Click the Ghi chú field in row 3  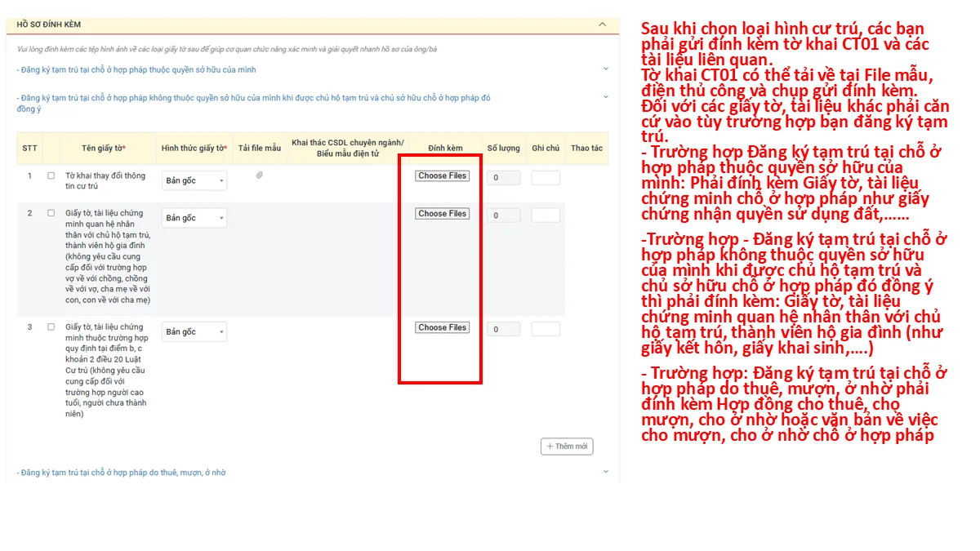(546, 329)
